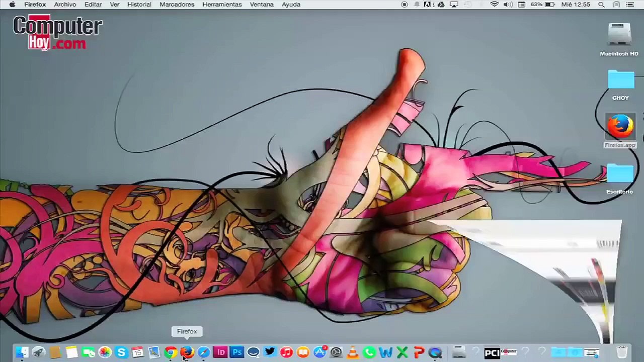
Task: Open WhatsApp from the Dock
Action: pyautogui.click(x=369, y=352)
